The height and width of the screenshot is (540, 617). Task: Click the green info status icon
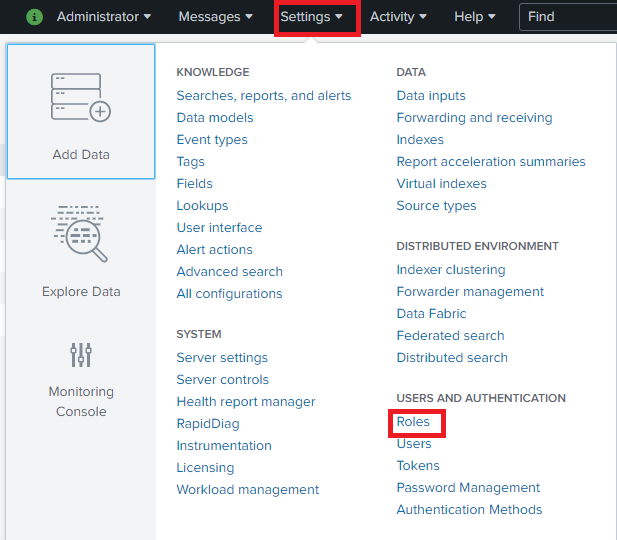[x=35, y=17]
